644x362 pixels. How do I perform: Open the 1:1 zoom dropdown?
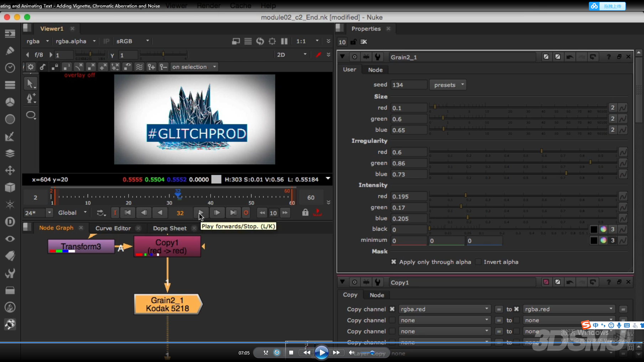[x=307, y=41]
